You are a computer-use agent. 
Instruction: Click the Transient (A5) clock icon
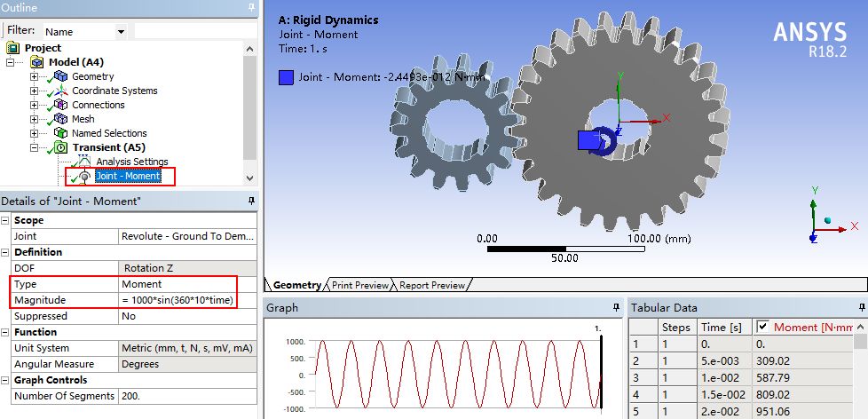61,147
